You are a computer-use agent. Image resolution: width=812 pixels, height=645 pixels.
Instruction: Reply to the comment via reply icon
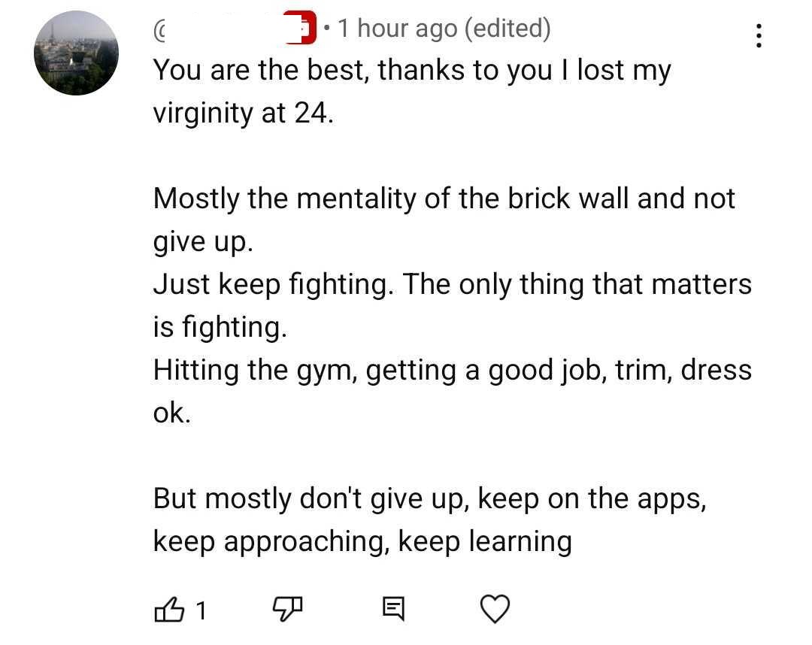(x=392, y=609)
